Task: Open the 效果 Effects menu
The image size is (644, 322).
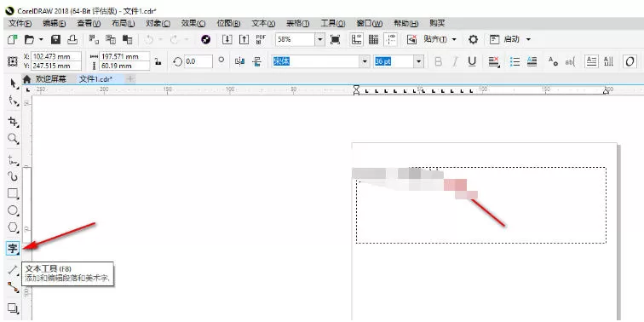Action: 193,23
